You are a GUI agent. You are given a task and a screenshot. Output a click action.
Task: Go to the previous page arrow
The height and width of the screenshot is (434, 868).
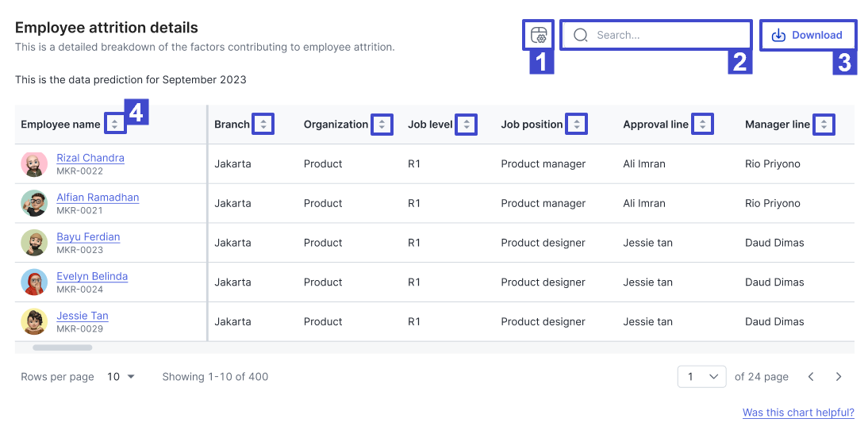(810, 376)
